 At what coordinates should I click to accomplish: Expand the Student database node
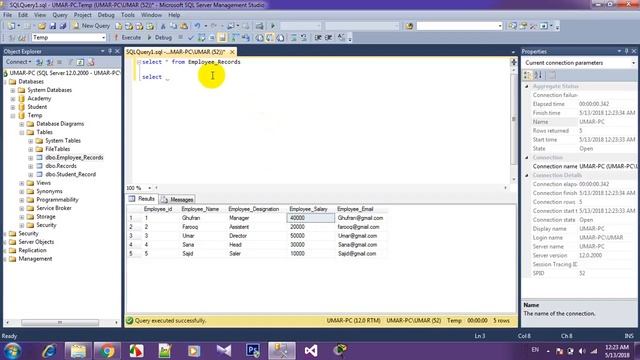tap(13, 107)
